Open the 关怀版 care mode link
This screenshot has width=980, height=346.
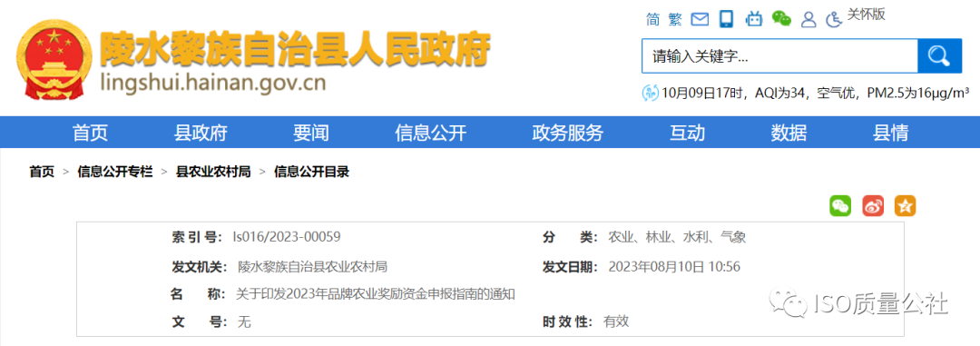(x=867, y=15)
